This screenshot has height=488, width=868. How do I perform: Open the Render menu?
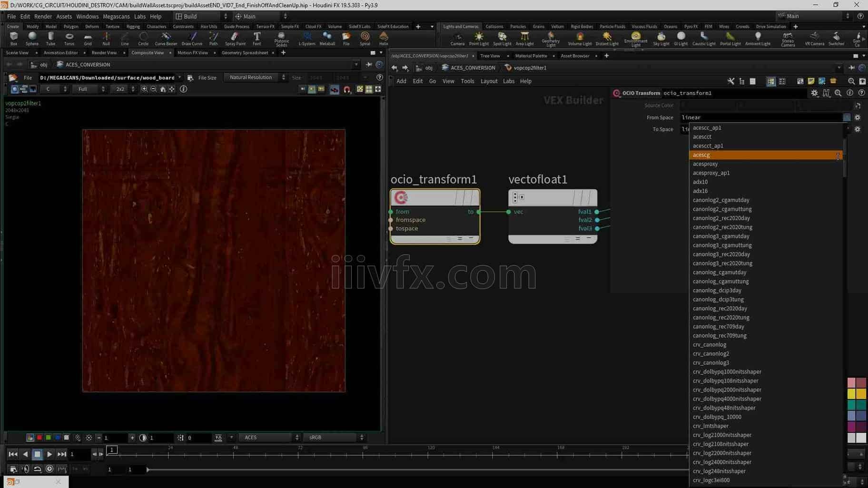point(43,16)
